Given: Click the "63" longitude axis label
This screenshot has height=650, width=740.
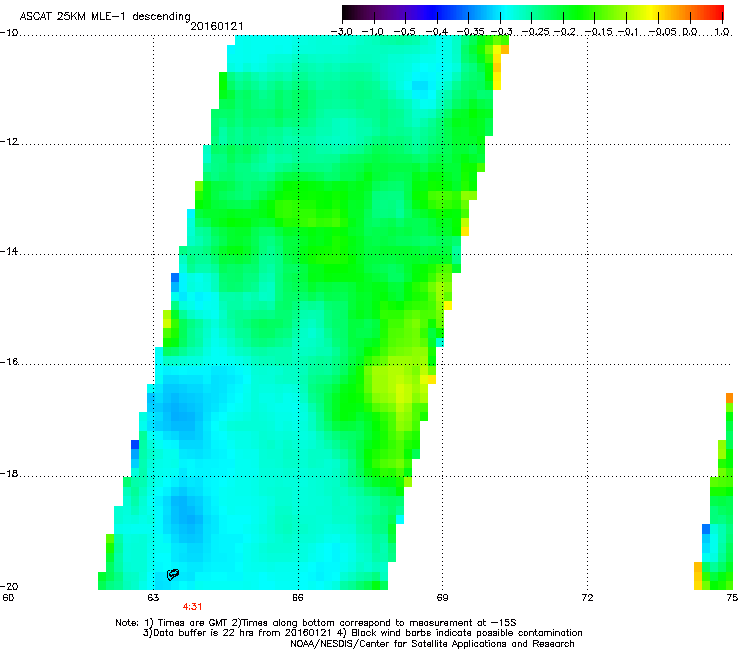Looking at the screenshot, I should (x=153, y=598).
